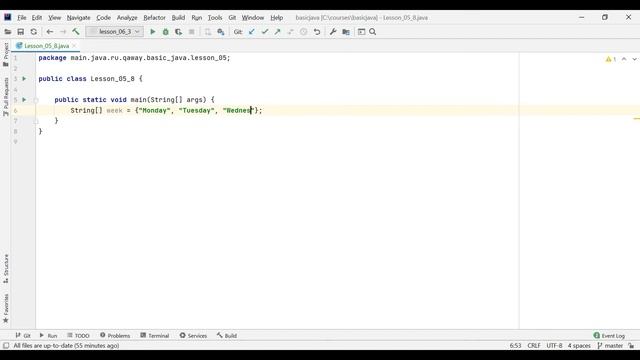This screenshot has width=640, height=360.
Task: Run class Lesson_05_8 from gutter arrow
Action: coord(24,78)
